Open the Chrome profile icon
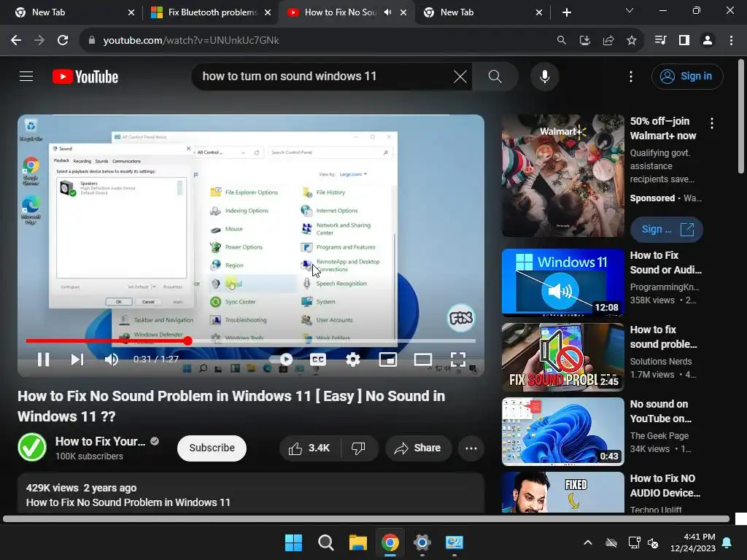 tap(708, 41)
